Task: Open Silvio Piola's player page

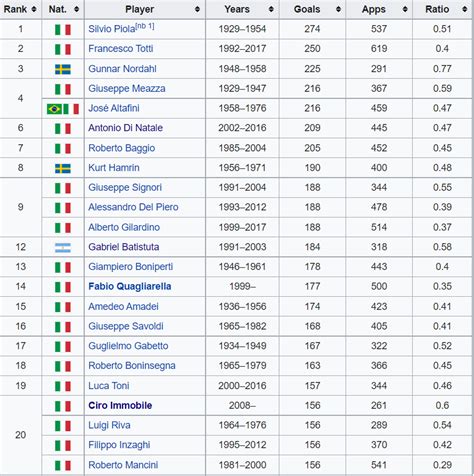Action: point(112,29)
